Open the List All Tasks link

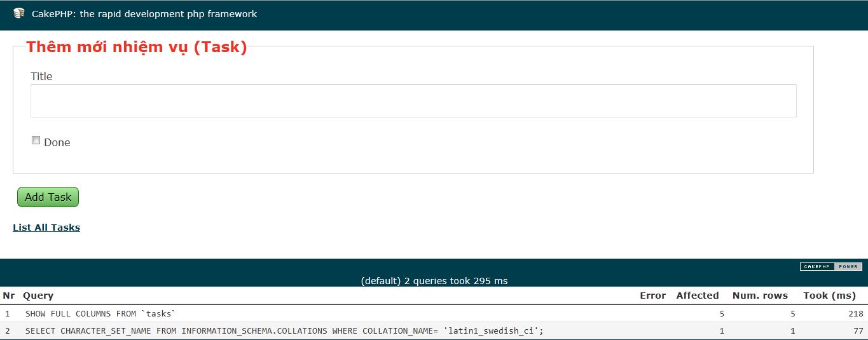[46, 228]
